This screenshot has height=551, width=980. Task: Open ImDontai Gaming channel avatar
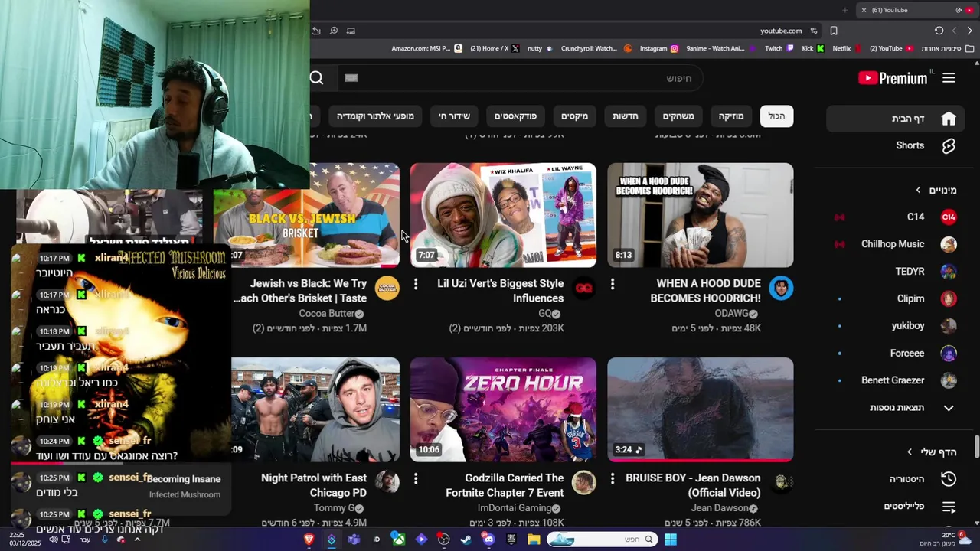coord(584,482)
